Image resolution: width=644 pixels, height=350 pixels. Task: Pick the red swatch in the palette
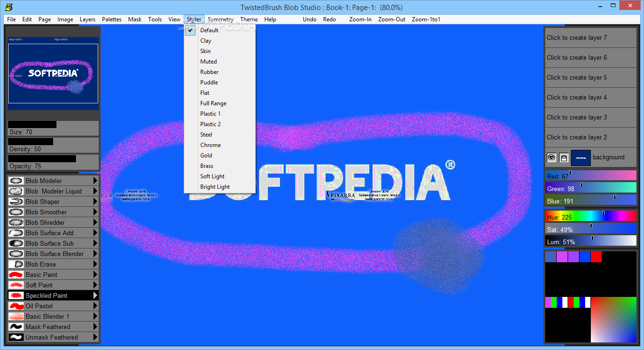tap(596, 257)
